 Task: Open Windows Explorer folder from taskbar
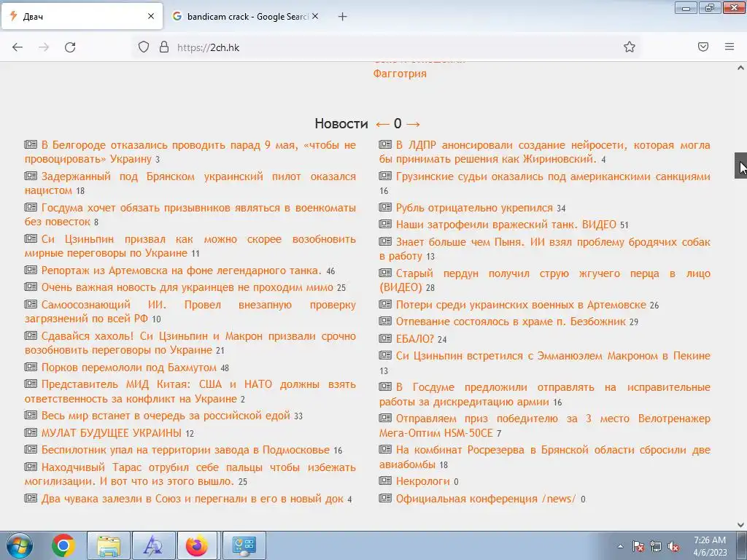(109, 545)
